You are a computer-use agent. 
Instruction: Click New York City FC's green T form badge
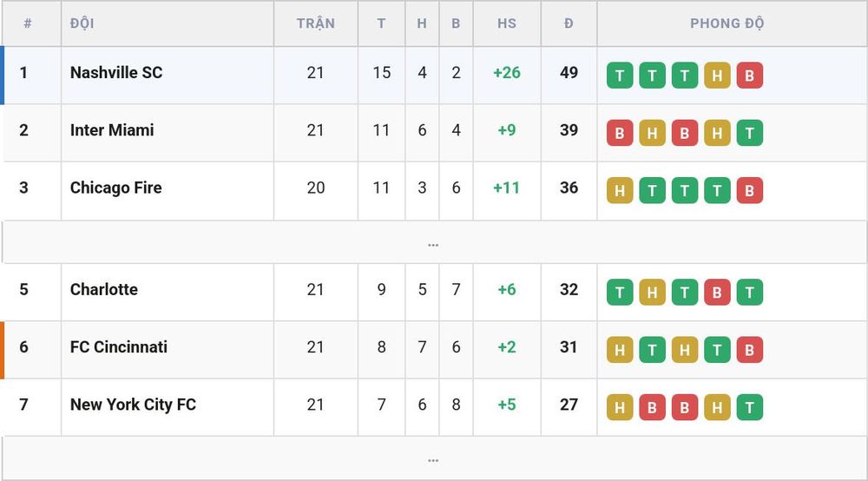click(x=750, y=407)
